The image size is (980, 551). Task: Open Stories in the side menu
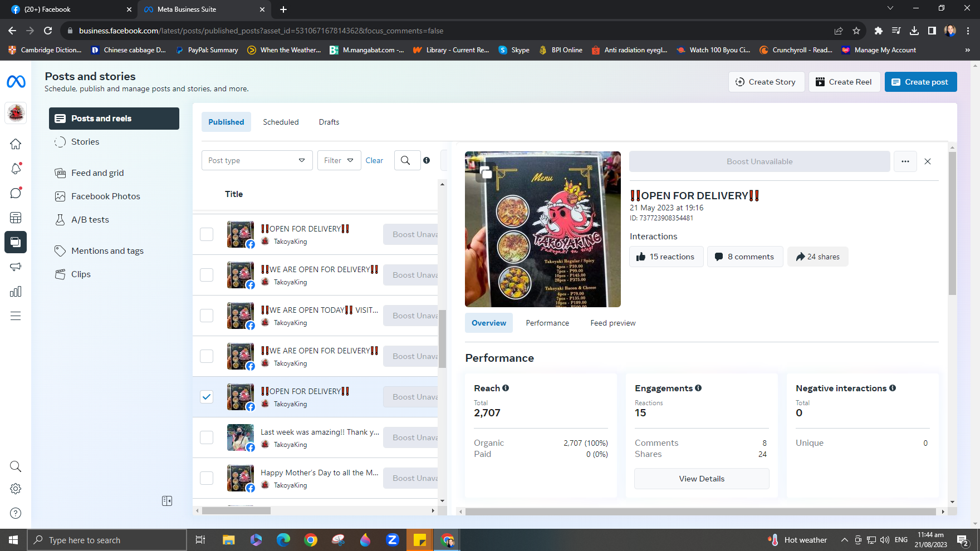(114, 142)
